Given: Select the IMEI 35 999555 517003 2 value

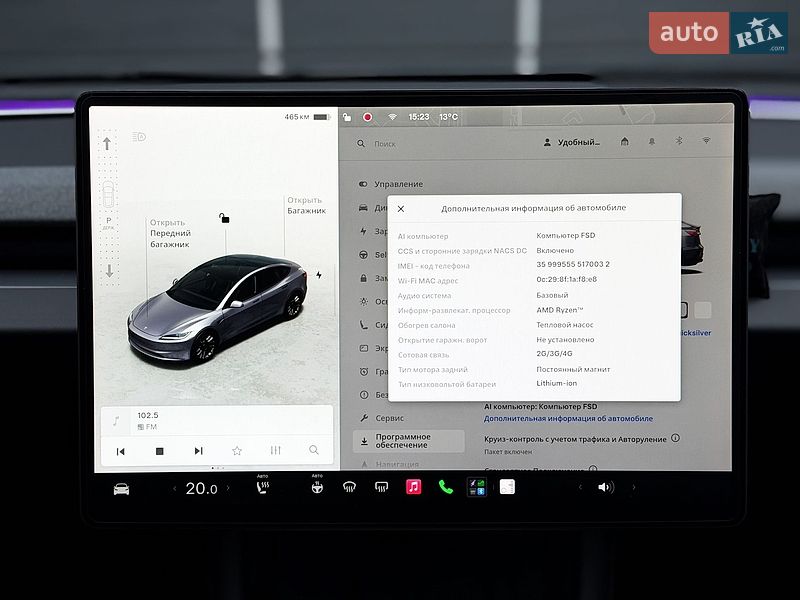Looking at the screenshot, I should pos(572,264).
